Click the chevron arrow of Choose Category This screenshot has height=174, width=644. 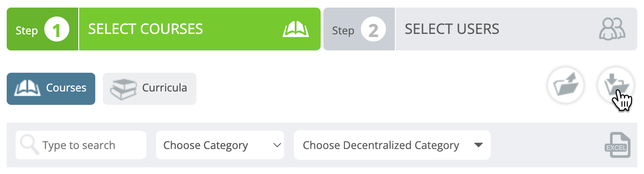tap(277, 145)
